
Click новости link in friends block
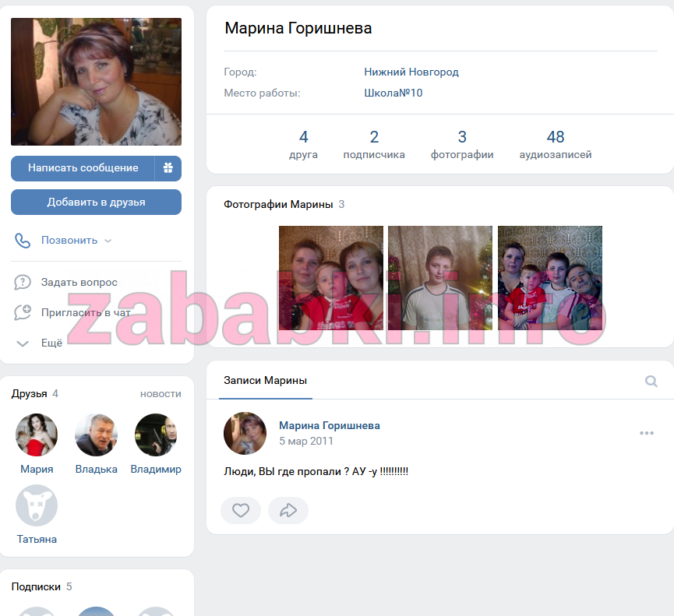(x=161, y=394)
